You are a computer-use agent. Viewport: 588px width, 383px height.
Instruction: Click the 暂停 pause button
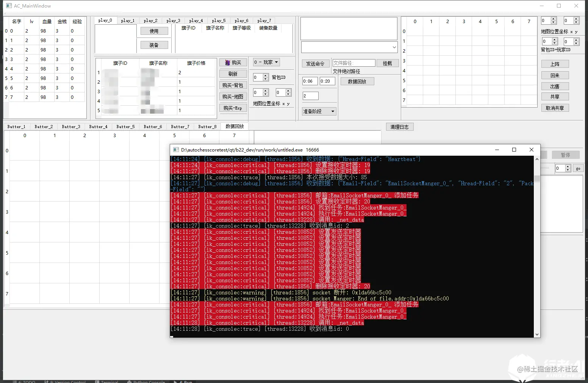(565, 155)
